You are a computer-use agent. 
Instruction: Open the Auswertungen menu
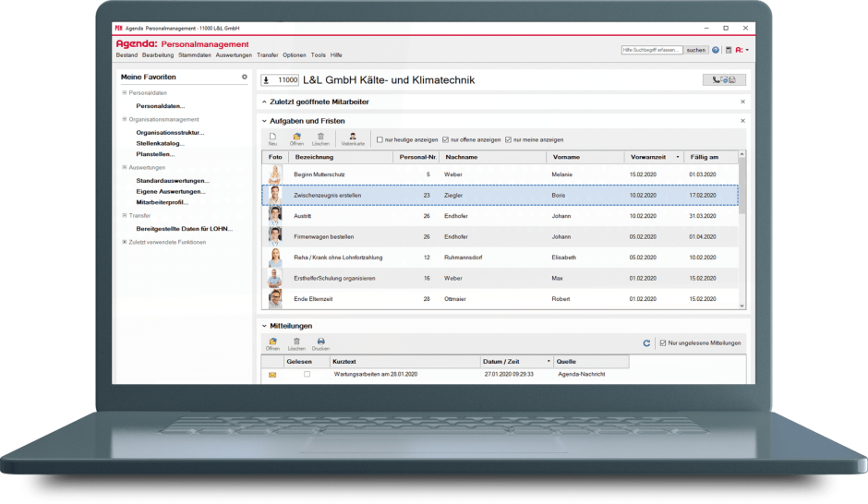(234, 55)
